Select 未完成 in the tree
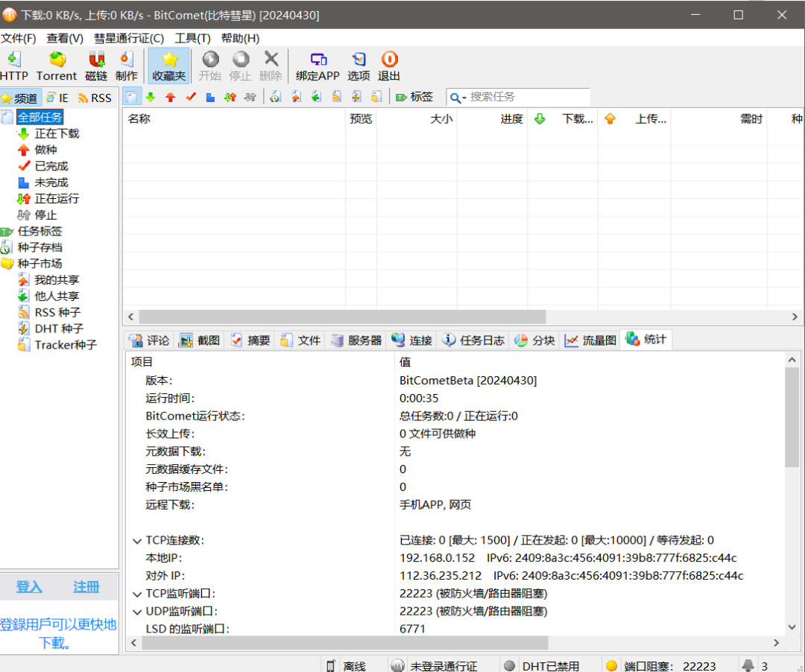 click(51, 183)
